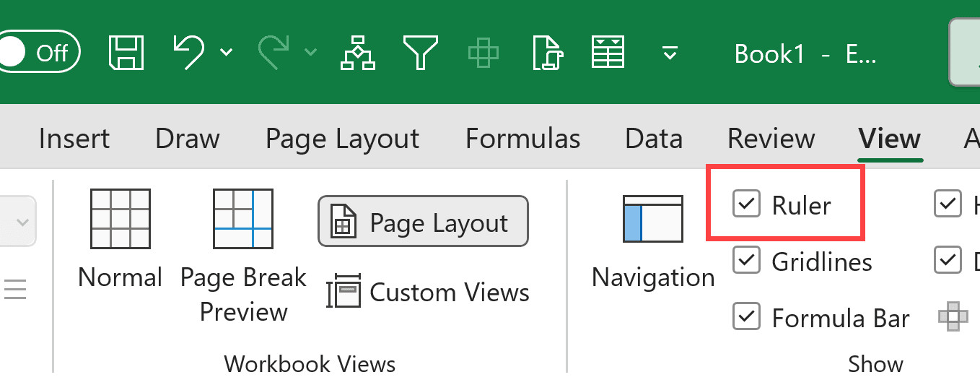Open Custom Views dialog
The height and width of the screenshot is (385, 980).
coord(428,293)
